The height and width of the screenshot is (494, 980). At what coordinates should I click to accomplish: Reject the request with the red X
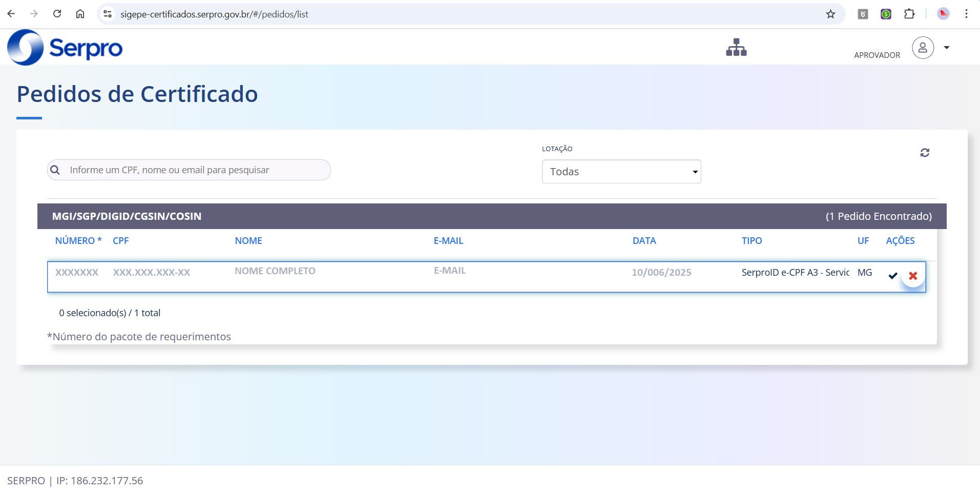(913, 276)
